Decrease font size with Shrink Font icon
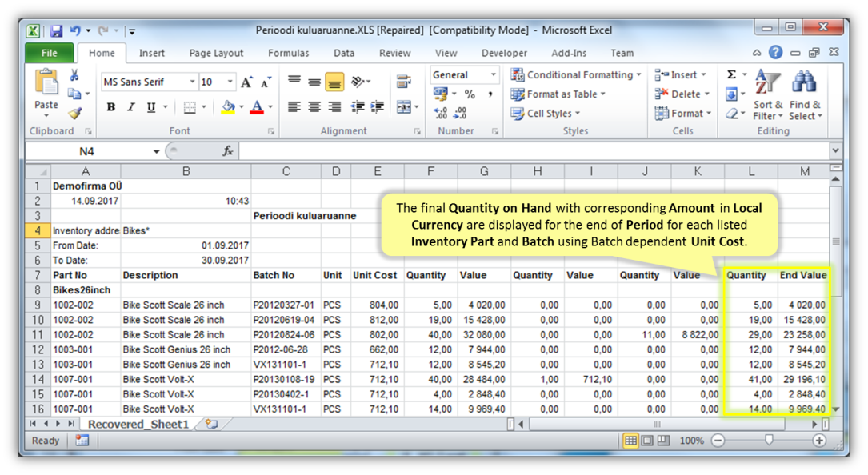 tap(266, 82)
